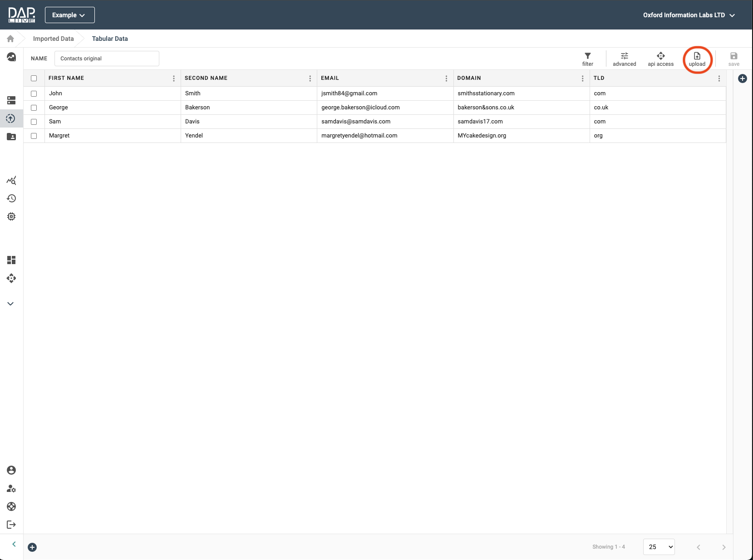Toggle the select-all header checkbox

[34, 78]
